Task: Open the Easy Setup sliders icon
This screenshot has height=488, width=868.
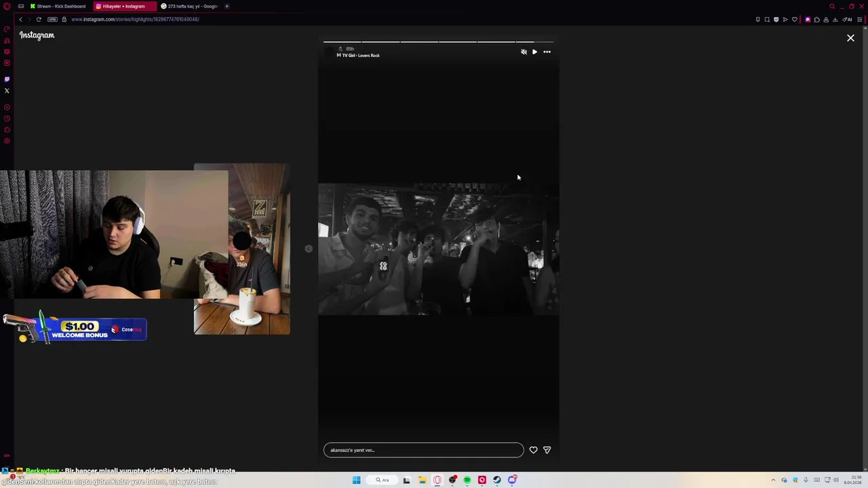Action: click(860, 20)
